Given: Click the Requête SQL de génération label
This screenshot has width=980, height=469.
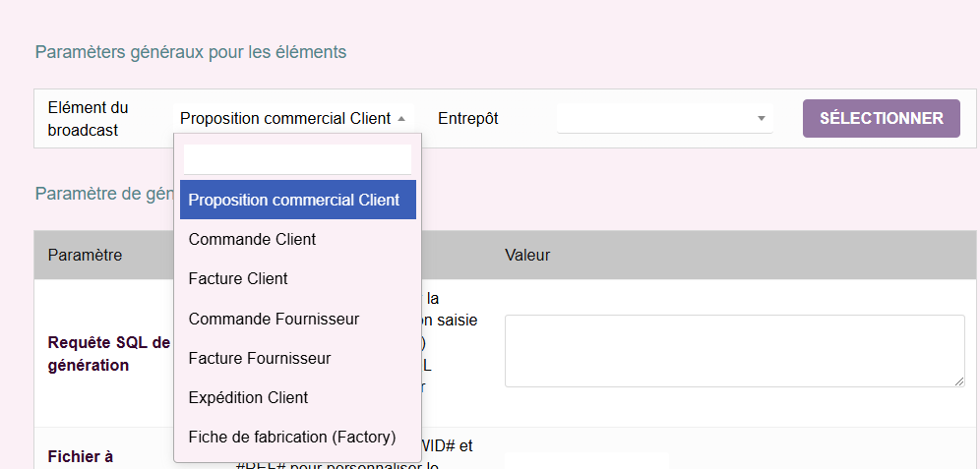Looking at the screenshot, I should [x=108, y=353].
